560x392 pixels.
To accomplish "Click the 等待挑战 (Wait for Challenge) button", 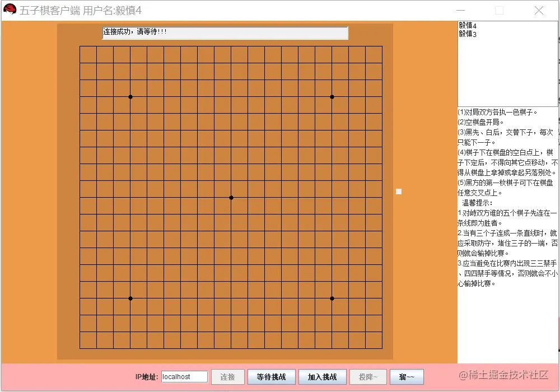I will [x=272, y=377].
